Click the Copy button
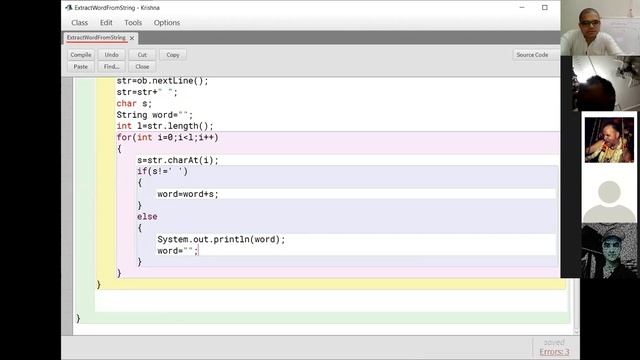Screen dimensions: 640x360 pos(173,55)
